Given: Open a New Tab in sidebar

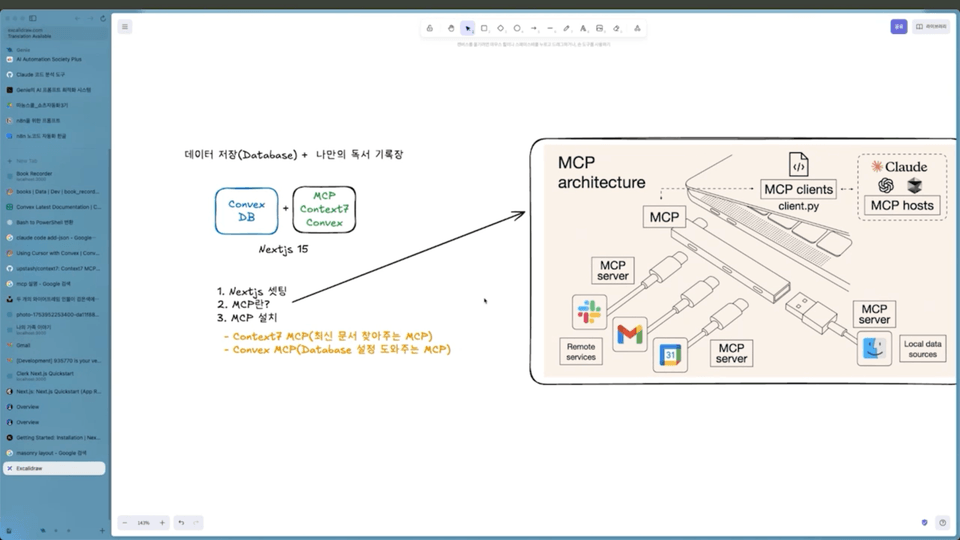Looking at the screenshot, I should [54, 161].
